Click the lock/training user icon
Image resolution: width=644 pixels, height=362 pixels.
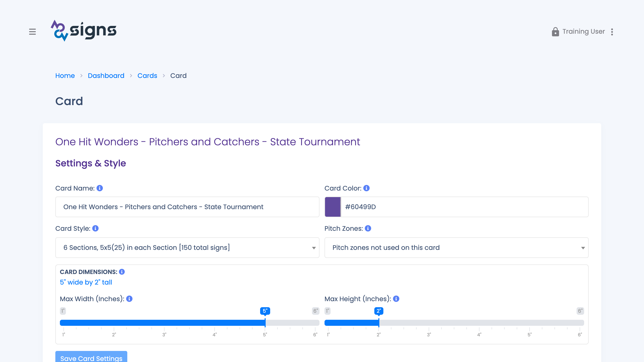[x=554, y=32]
